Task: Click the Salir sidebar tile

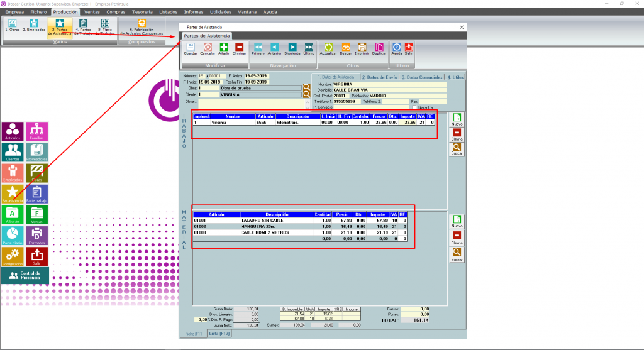Action: click(x=36, y=257)
